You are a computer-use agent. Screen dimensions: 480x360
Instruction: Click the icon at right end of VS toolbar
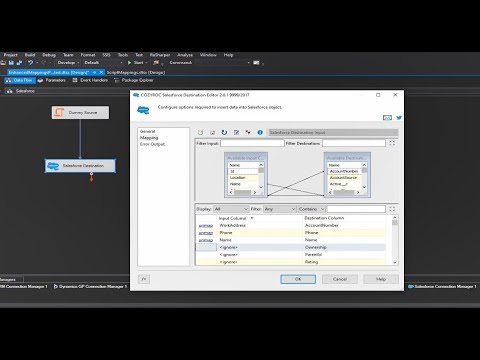[x=256, y=62]
